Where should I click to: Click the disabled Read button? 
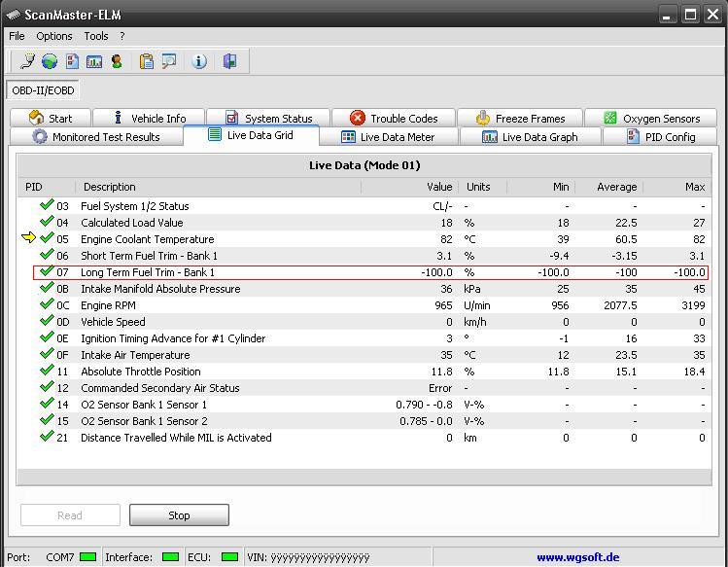tap(70, 514)
